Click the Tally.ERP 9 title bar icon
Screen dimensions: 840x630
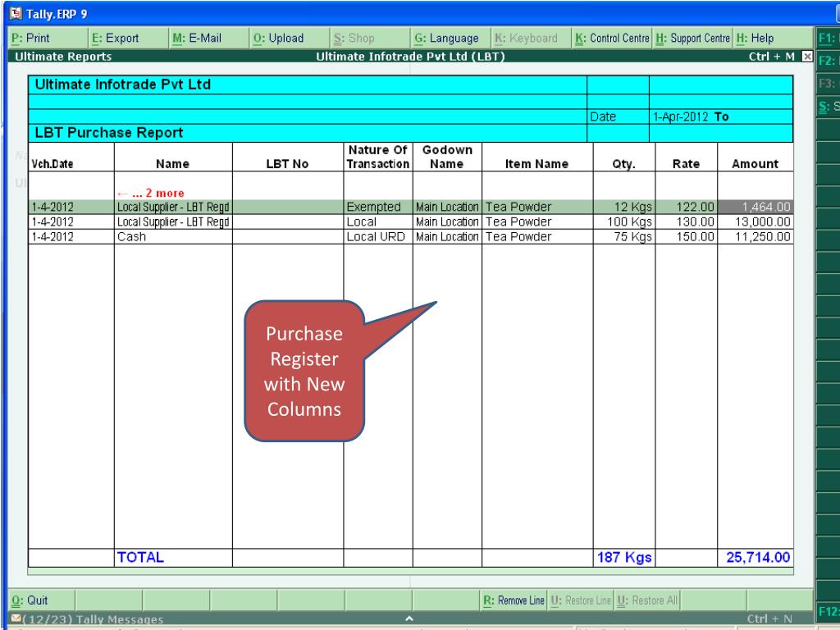point(16,13)
